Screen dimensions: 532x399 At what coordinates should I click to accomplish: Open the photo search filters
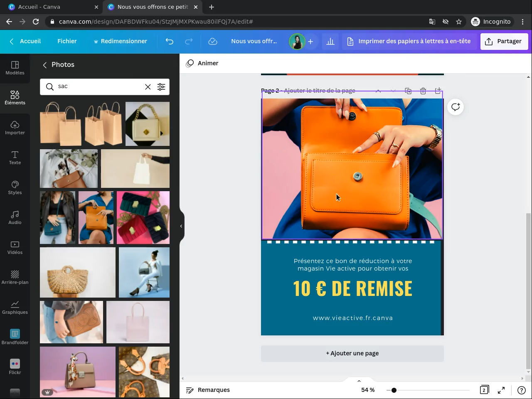(161, 86)
